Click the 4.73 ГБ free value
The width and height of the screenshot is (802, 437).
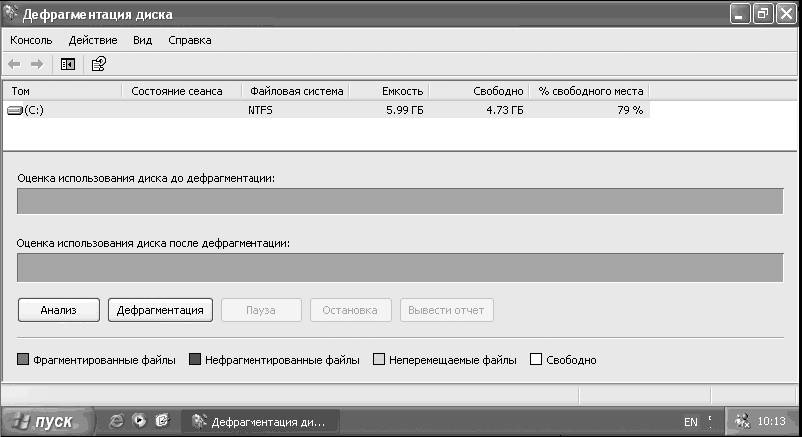pyautogui.click(x=505, y=110)
